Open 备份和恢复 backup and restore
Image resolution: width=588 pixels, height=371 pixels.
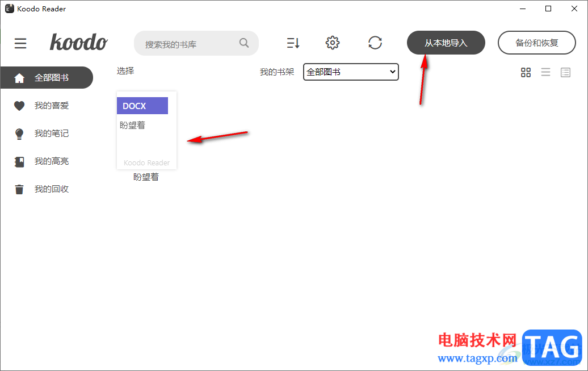click(x=536, y=43)
